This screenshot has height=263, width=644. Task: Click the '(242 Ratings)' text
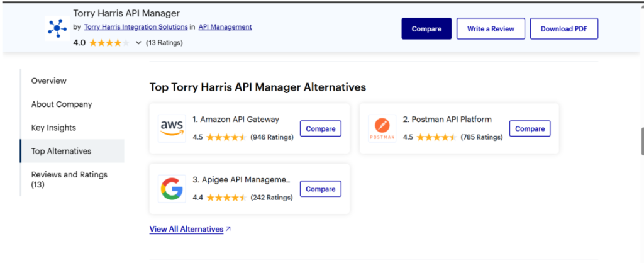click(272, 198)
